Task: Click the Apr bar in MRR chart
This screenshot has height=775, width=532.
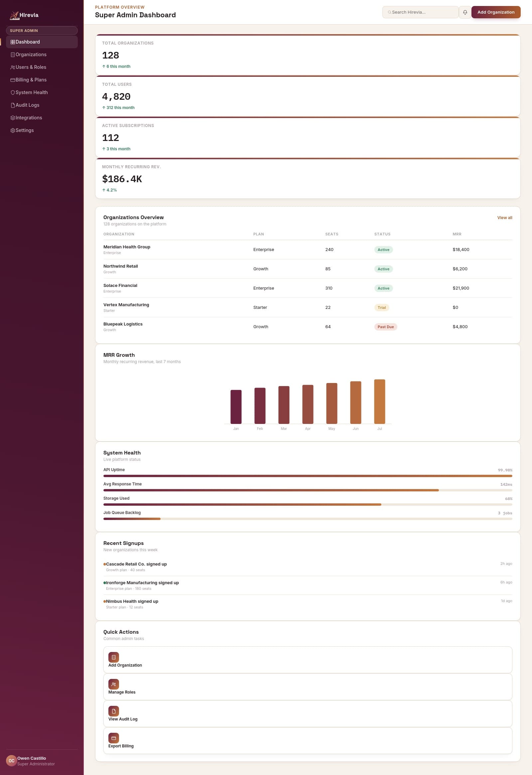Action: (308, 404)
